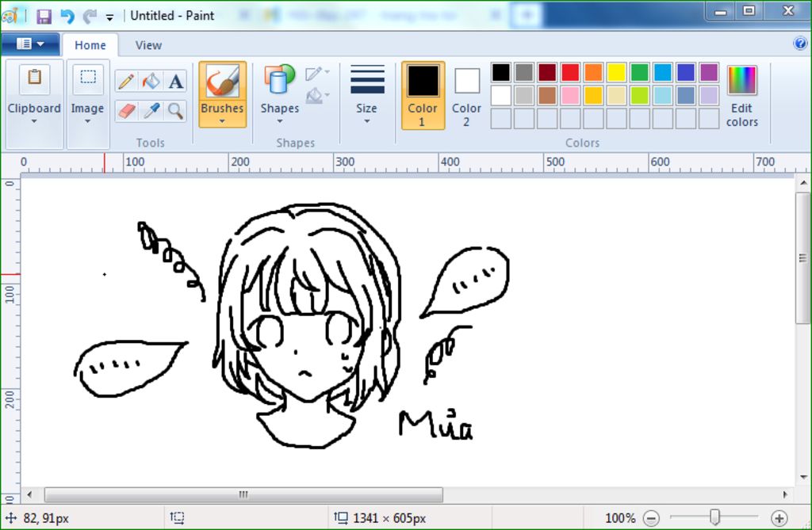
Task: Expand the Shapes dropdown arrow
Action: (x=280, y=121)
